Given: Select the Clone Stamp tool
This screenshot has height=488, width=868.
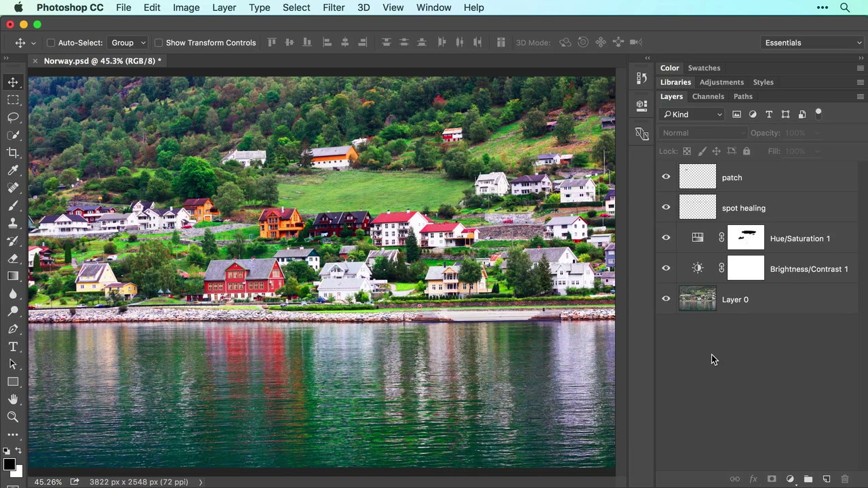Looking at the screenshot, I should (13, 223).
